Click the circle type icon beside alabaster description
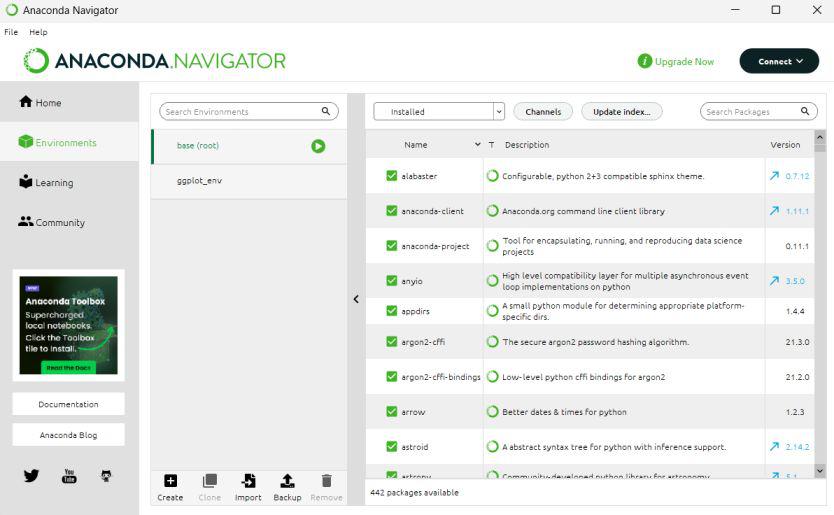This screenshot has height=515, width=834. tap(493, 176)
